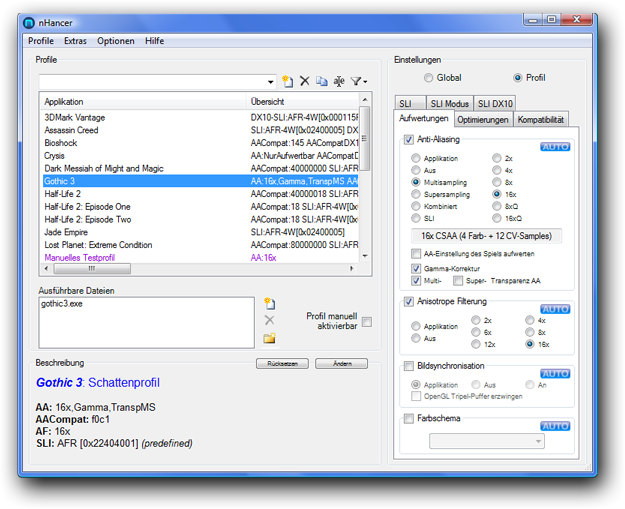The width and height of the screenshot is (625, 509).
Task: Enable Super- Transparenz AA checkbox
Action: click(458, 281)
